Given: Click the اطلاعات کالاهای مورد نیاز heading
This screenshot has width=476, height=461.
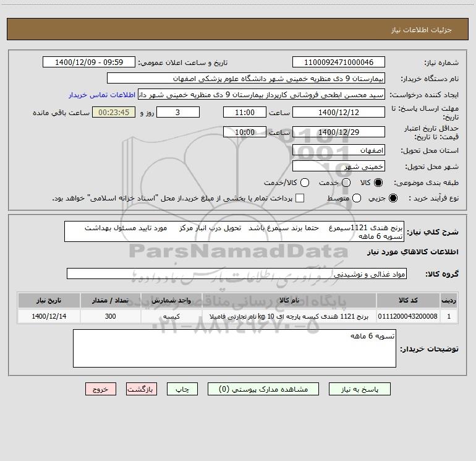Looking at the screenshot, I should (x=412, y=252).
